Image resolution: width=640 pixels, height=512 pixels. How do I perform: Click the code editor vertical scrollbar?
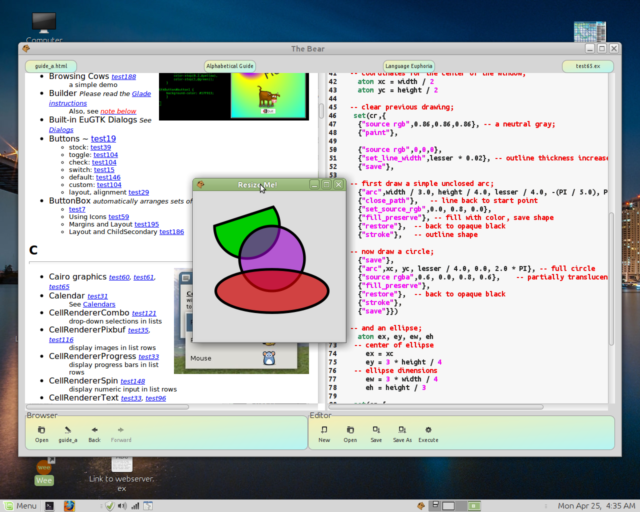coord(609,240)
